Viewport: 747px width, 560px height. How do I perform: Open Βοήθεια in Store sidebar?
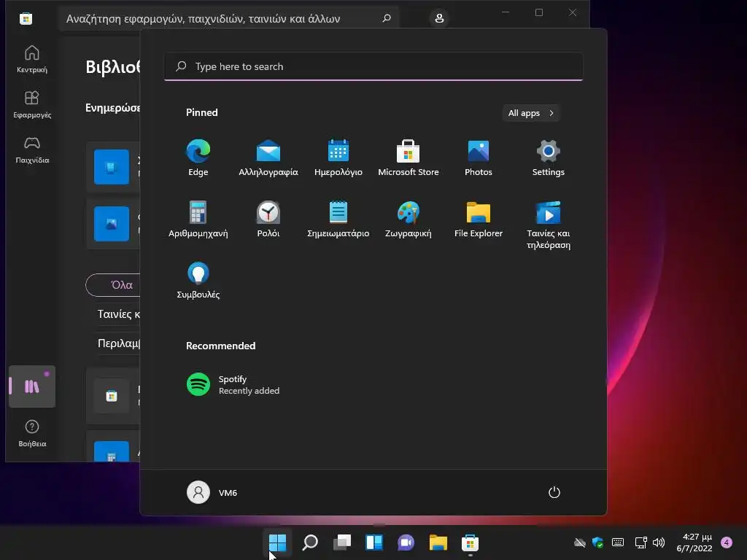(x=32, y=433)
